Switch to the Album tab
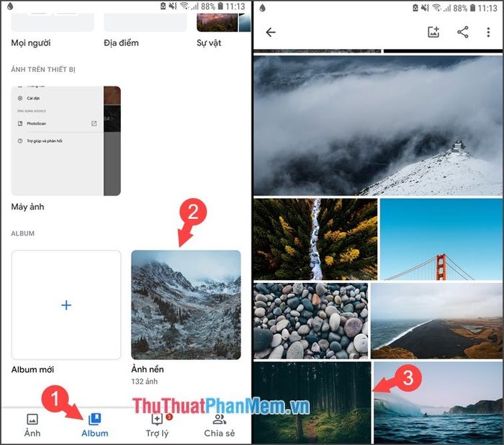Image resolution: width=504 pixels, height=445 pixels. 94,425
